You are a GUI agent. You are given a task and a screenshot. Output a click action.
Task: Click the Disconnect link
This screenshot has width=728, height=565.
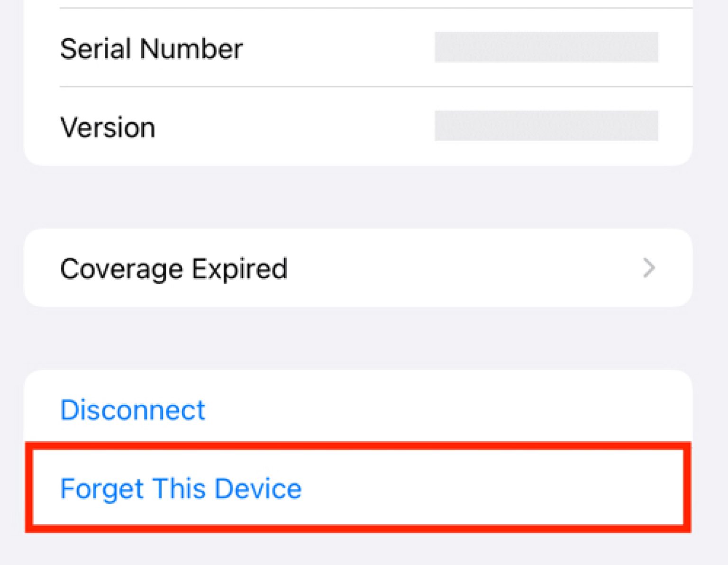click(133, 410)
